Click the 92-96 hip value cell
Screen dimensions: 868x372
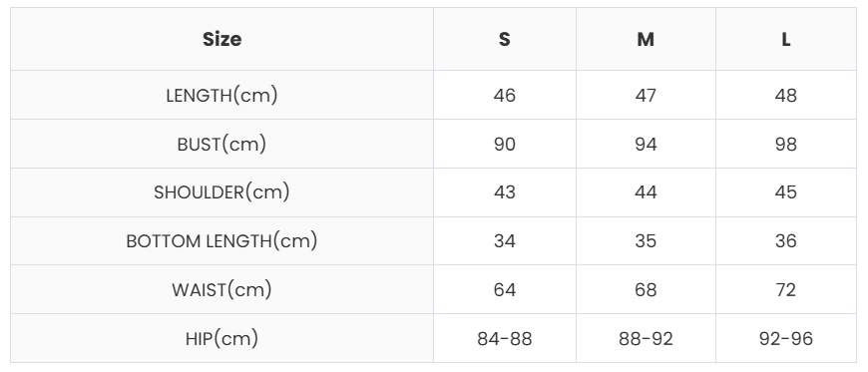tap(786, 338)
